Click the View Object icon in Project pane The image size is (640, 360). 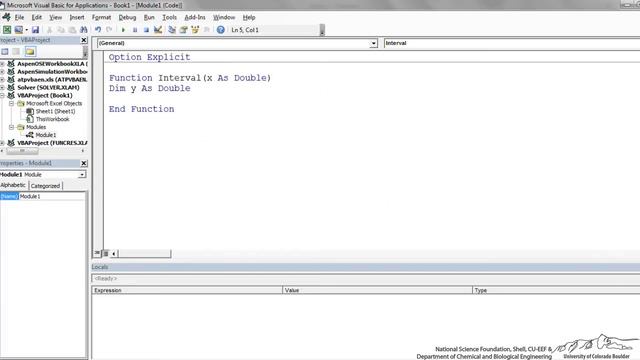tap(16, 51)
